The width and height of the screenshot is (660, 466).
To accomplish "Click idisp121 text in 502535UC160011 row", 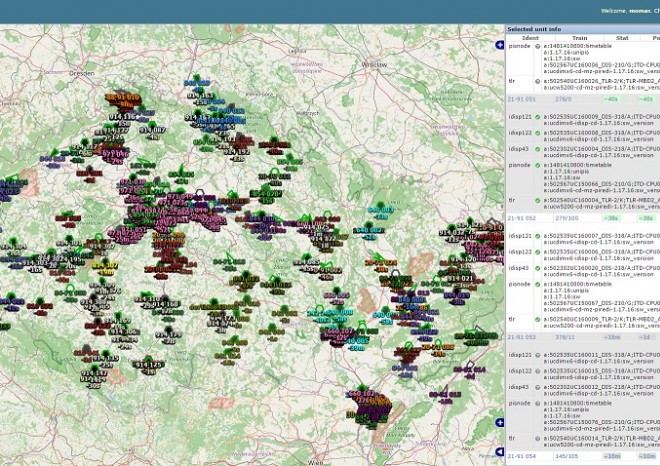I will coord(520,355).
